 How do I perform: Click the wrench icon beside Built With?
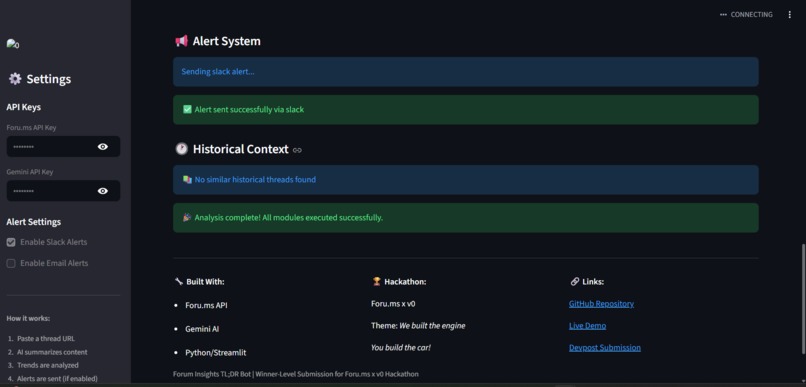(x=179, y=282)
